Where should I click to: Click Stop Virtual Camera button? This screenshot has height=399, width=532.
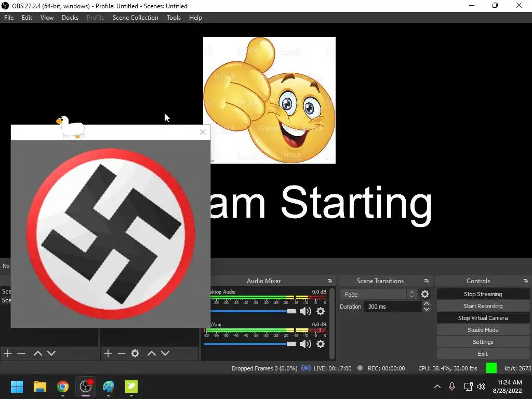coord(483,318)
